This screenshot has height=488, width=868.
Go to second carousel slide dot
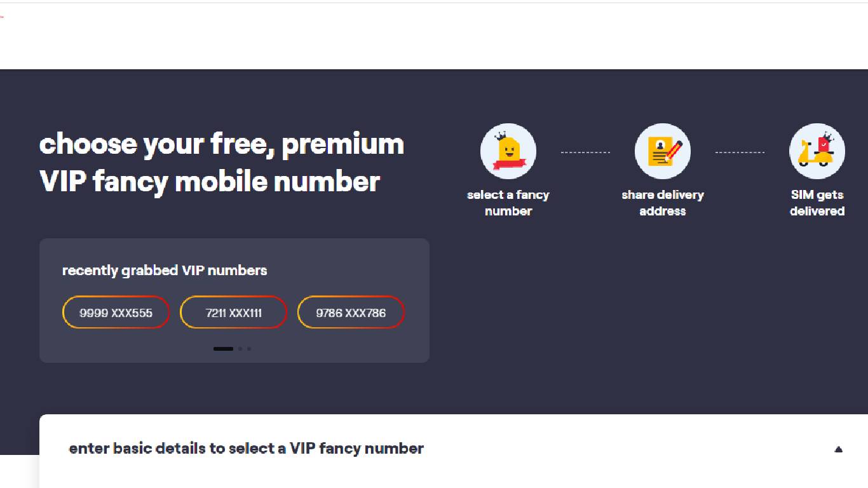pos(240,349)
